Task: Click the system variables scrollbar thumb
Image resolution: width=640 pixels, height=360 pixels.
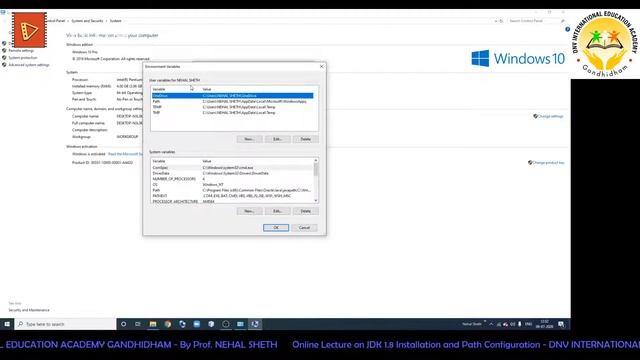Action: (316, 169)
